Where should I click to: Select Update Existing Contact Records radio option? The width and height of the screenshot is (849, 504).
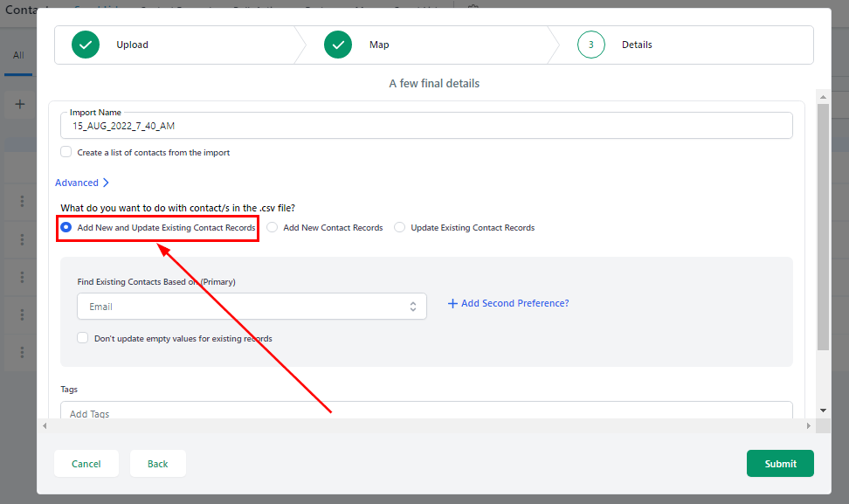click(x=399, y=227)
